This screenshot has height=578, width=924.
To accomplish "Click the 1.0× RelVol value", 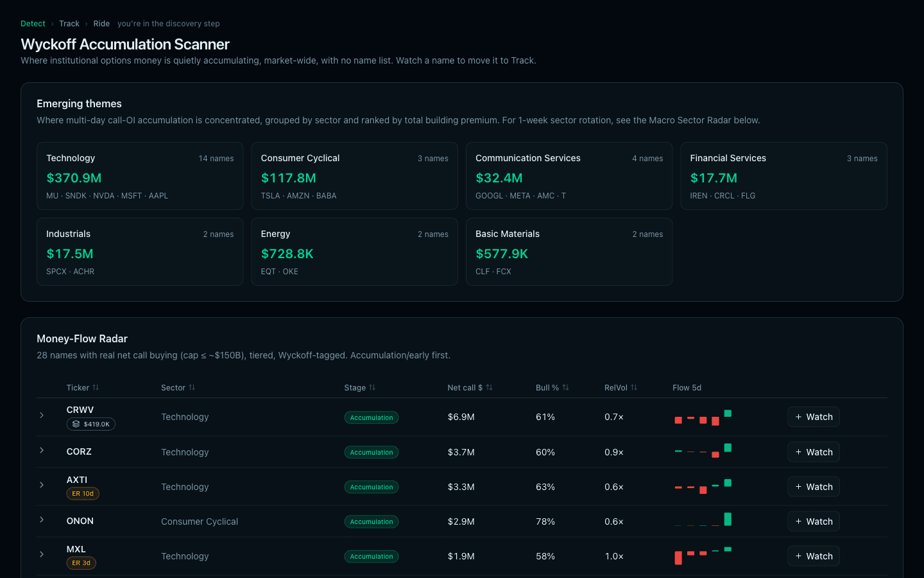I will pyautogui.click(x=614, y=556).
